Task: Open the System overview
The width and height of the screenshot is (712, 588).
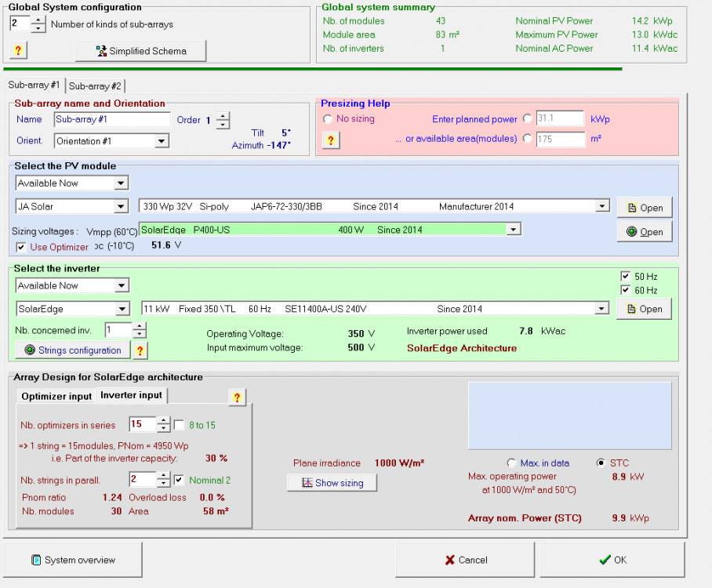Action: click(x=73, y=560)
